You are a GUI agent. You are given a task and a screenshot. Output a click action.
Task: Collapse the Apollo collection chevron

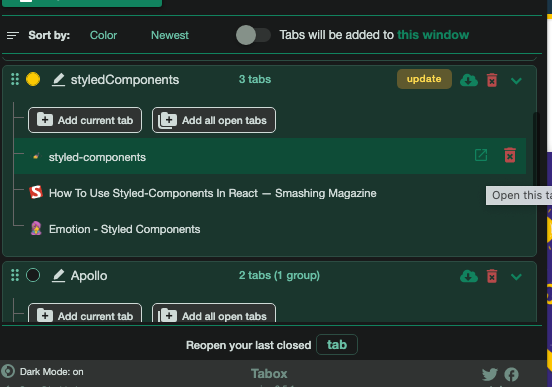point(516,277)
